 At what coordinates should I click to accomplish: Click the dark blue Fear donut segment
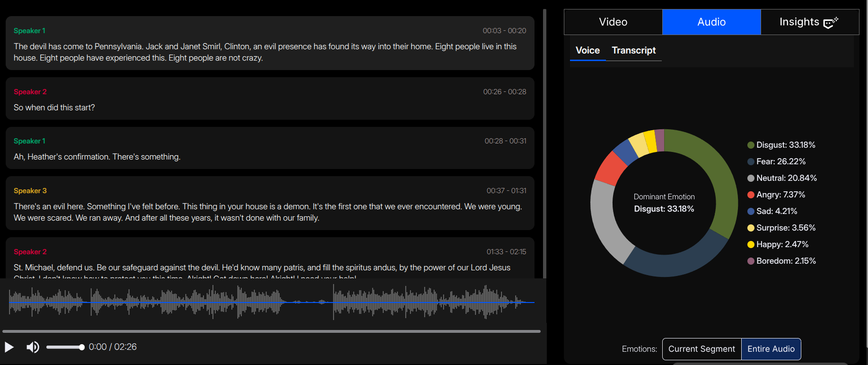click(677, 264)
